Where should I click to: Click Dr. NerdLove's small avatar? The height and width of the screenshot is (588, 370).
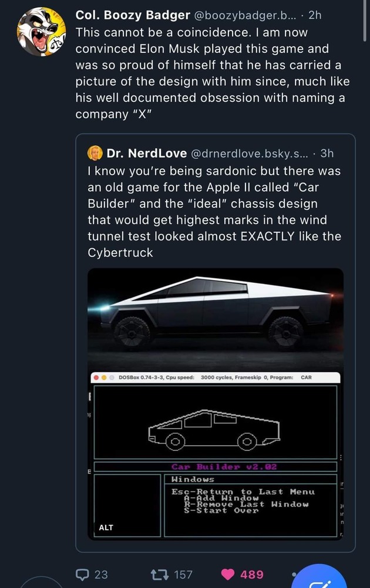pyautogui.click(x=95, y=153)
